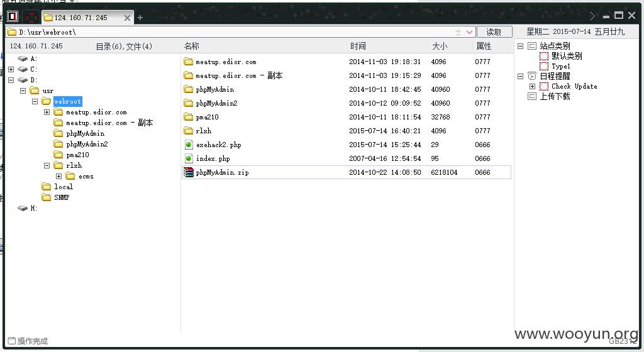
Task: Select the webroot folder in the tree
Action: tap(68, 101)
